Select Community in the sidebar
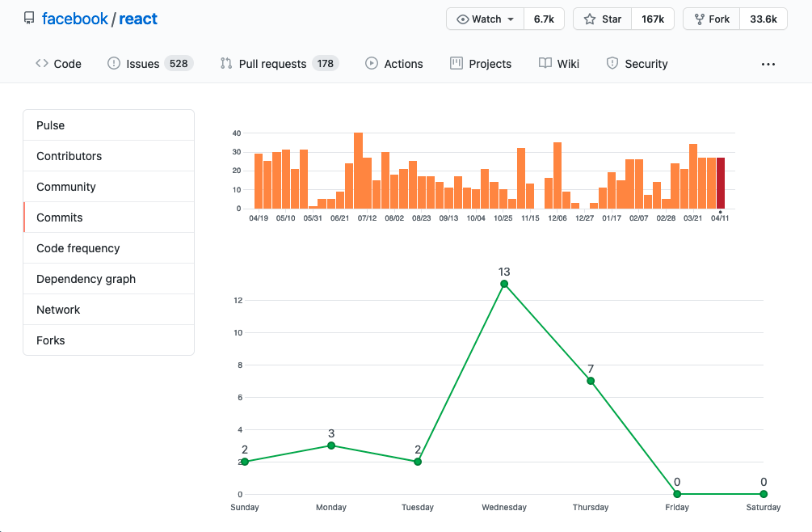 click(109, 187)
